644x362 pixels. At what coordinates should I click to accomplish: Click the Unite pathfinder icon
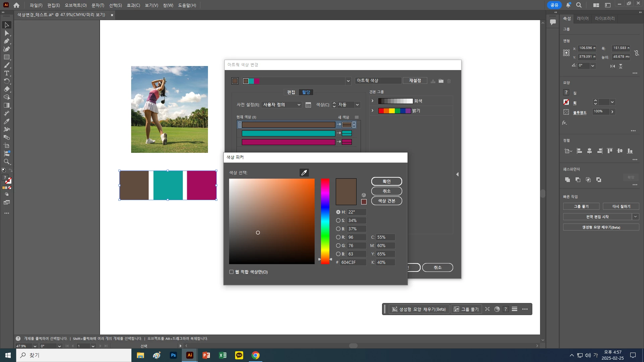coord(568,180)
